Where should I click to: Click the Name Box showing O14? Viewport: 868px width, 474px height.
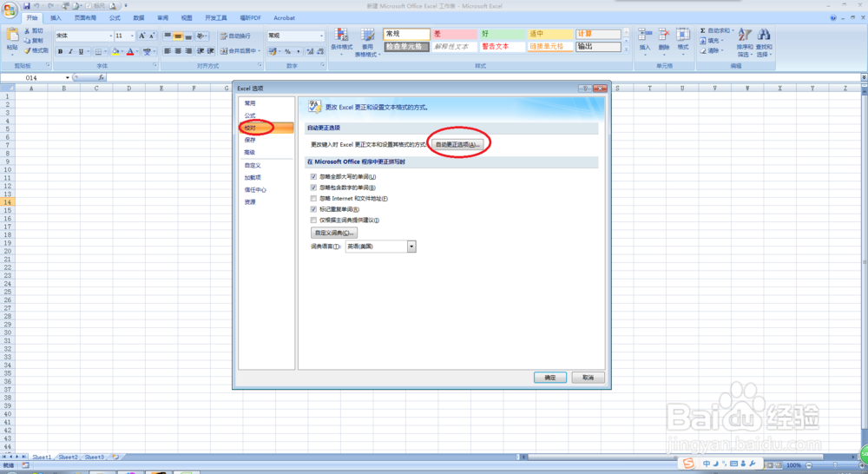[x=32, y=77]
